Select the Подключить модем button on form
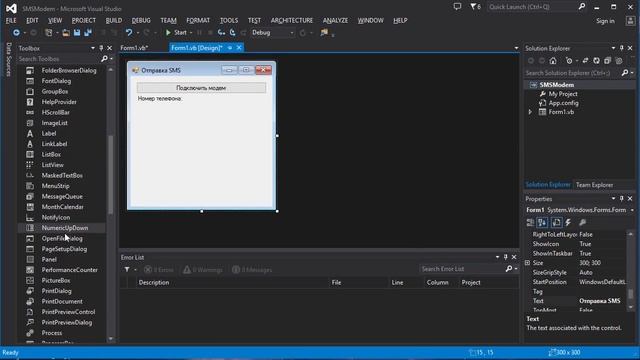Screen dimensions: 640x360 (201, 88)
